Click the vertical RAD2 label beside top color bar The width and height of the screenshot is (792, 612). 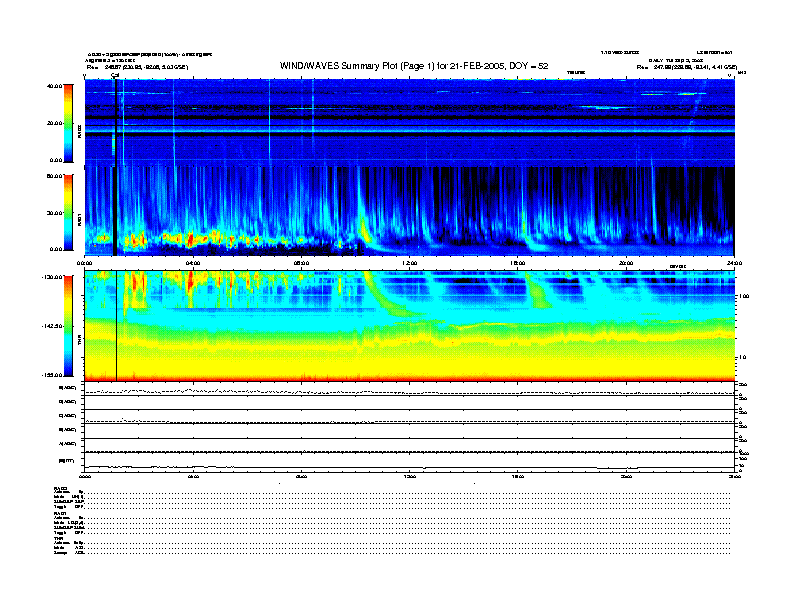coord(79,131)
